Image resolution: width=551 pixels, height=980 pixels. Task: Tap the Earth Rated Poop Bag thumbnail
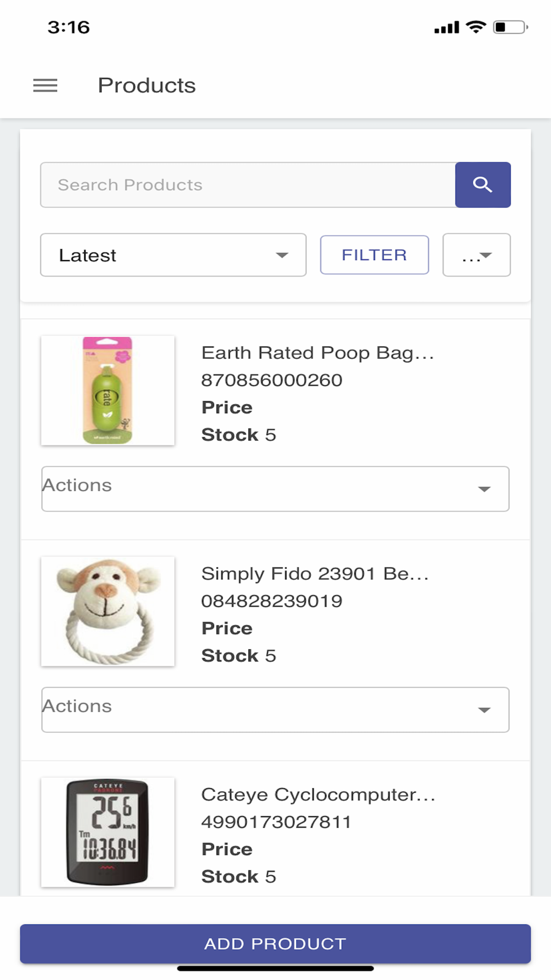point(108,390)
